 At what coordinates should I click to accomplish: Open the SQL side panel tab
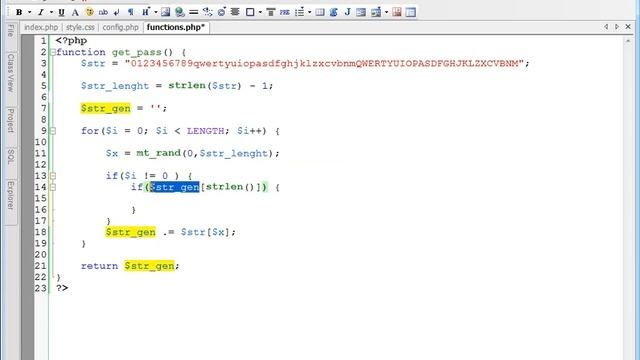(11, 157)
